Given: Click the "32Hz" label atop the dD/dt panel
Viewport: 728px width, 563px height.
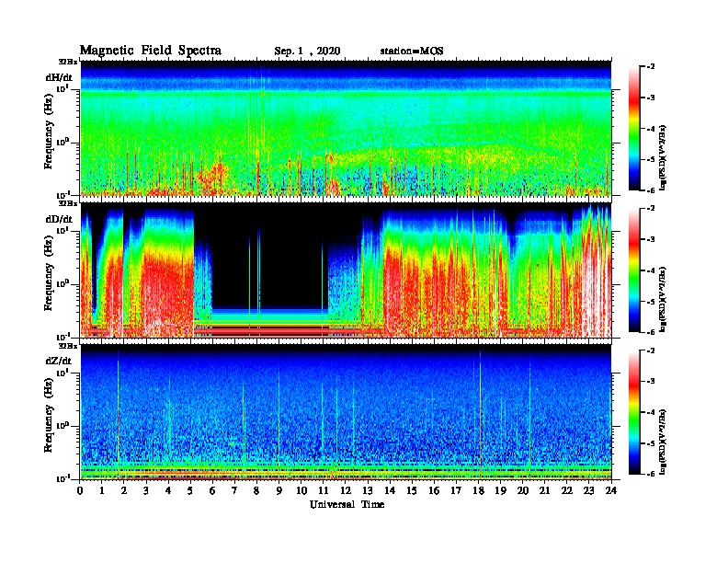Looking at the screenshot, I should (x=68, y=203).
